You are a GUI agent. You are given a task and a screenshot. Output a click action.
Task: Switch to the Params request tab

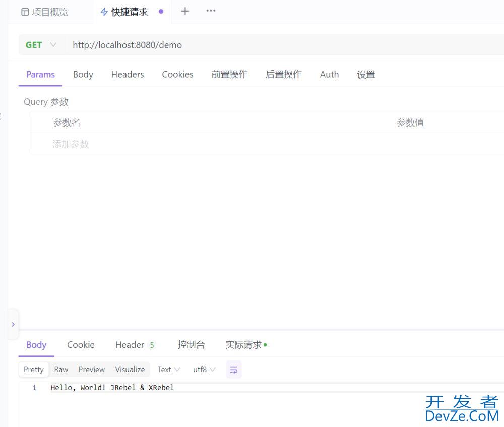click(40, 74)
